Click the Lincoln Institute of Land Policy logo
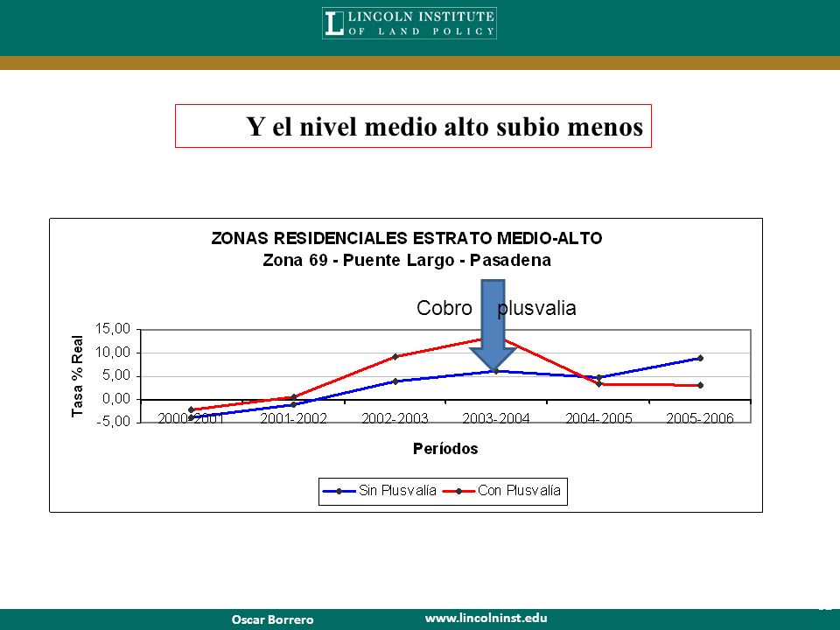The width and height of the screenshot is (840, 630). (x=409, y=23)
